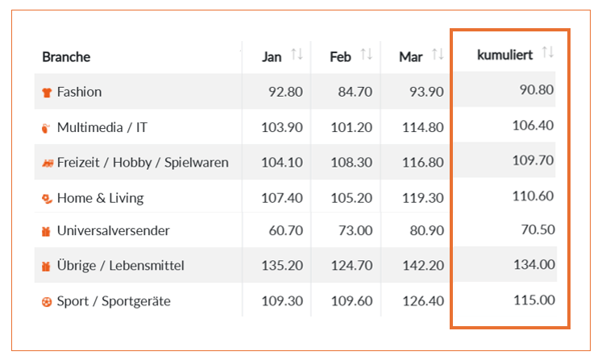This screenshot has width=606, height=364.
Task: Click the Freizeit / Hobby / Spielwaren icon
Action: (48, 163)
